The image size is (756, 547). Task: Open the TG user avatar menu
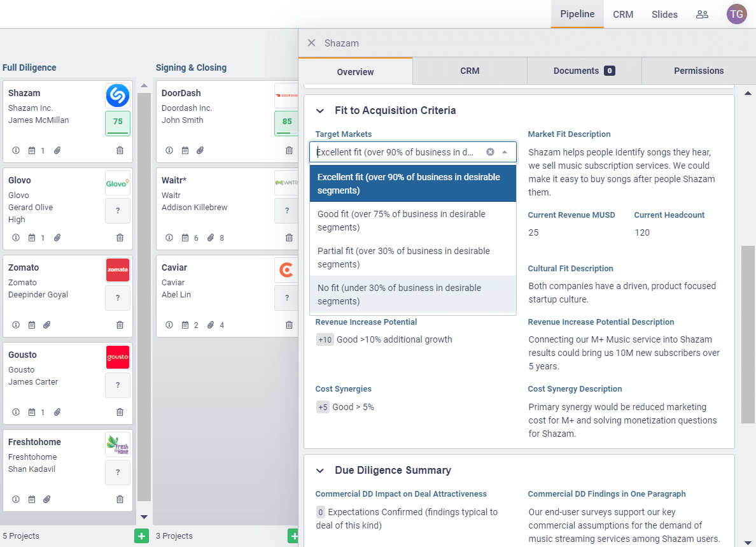click(x=736, y=15)
